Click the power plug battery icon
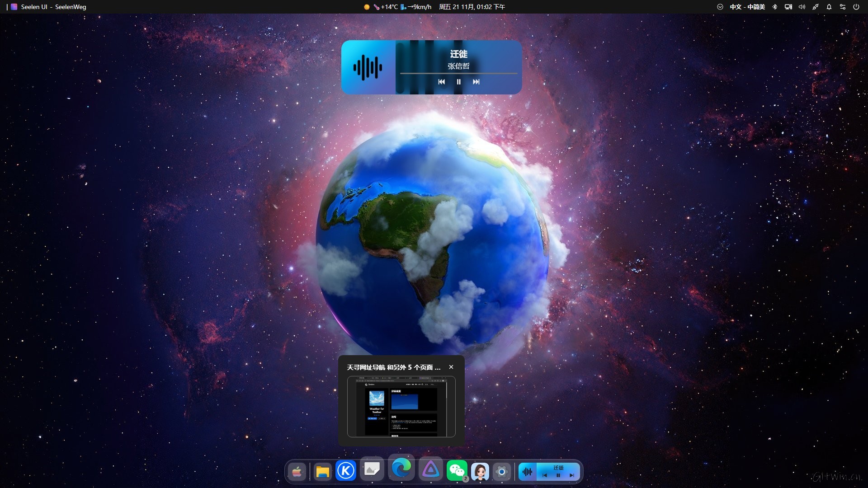The height and width of the screenshot is (488, 868). click(815, 7)
